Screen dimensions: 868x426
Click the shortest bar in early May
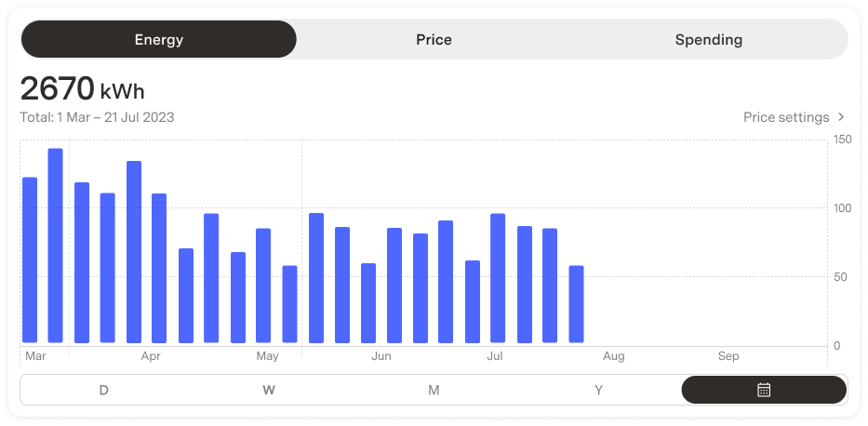[x=289, y=304]
